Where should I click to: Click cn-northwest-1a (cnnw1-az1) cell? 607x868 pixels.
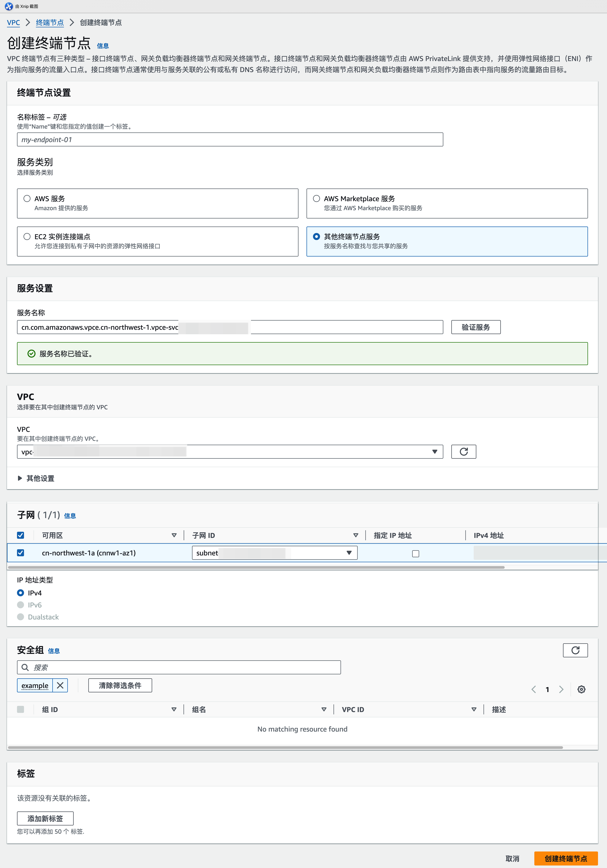pos(89,553)
